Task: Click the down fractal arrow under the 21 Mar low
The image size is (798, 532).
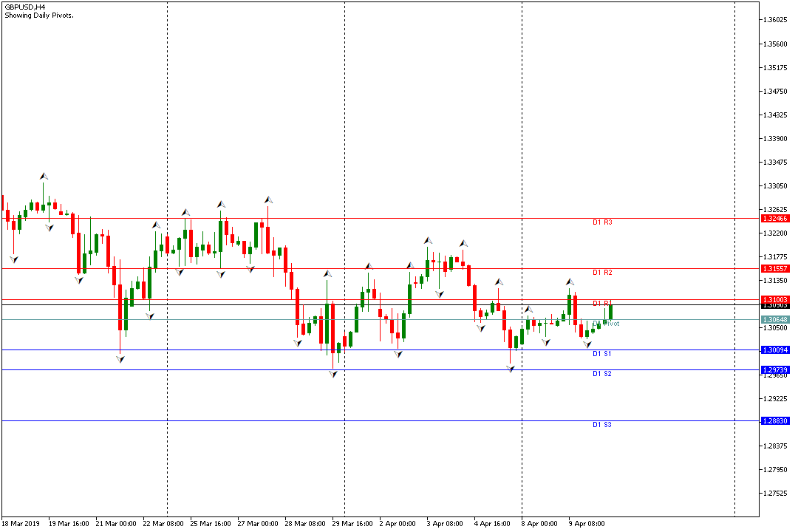Action: (120, 359)
